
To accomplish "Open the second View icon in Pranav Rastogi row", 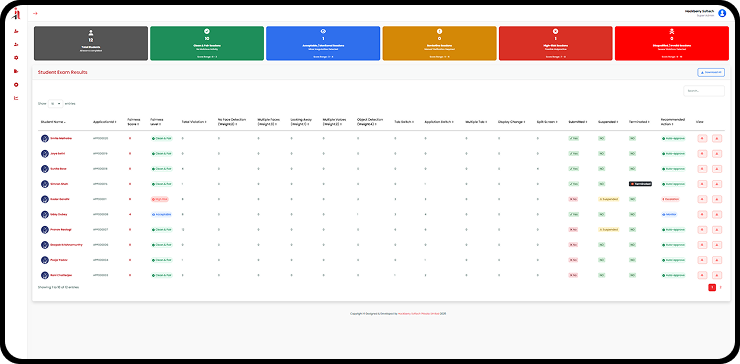I will click(717, 229).
